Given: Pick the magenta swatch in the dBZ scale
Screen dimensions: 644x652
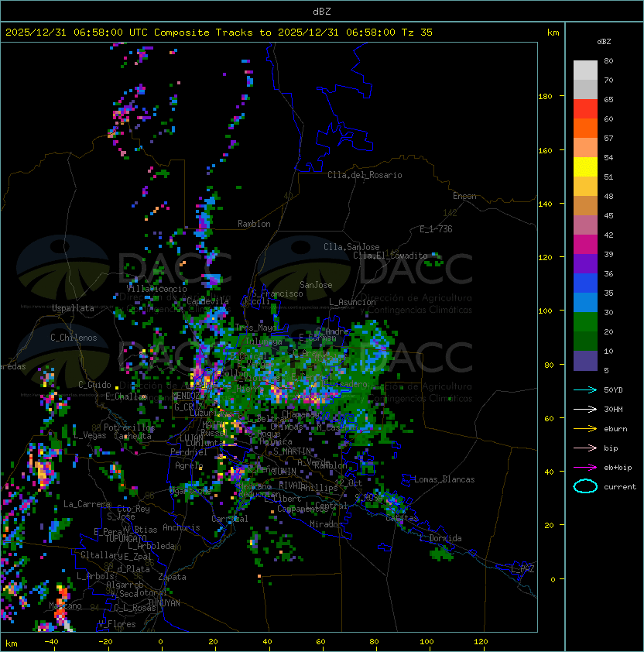Looking at the screenshot, I should (x=585, y=245).
